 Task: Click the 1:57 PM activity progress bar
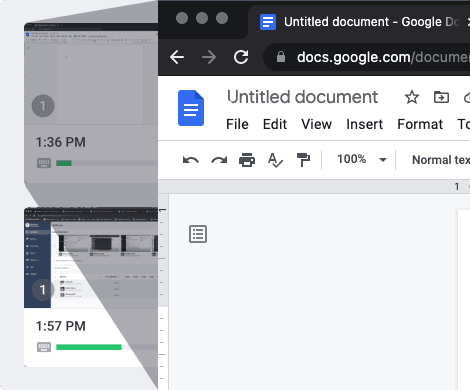click(107, 347)
